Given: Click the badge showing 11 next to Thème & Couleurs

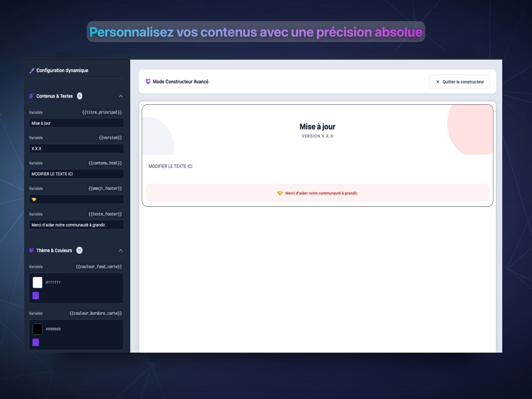Looking at the screenshot, I should click(x=79, y=250).
